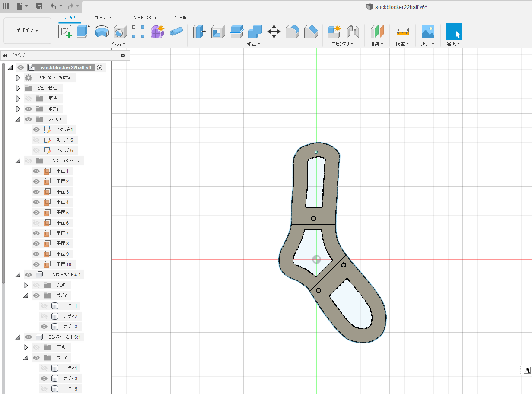
Task: Click the Measure ruler icon
Action: (x=402, y=32)
